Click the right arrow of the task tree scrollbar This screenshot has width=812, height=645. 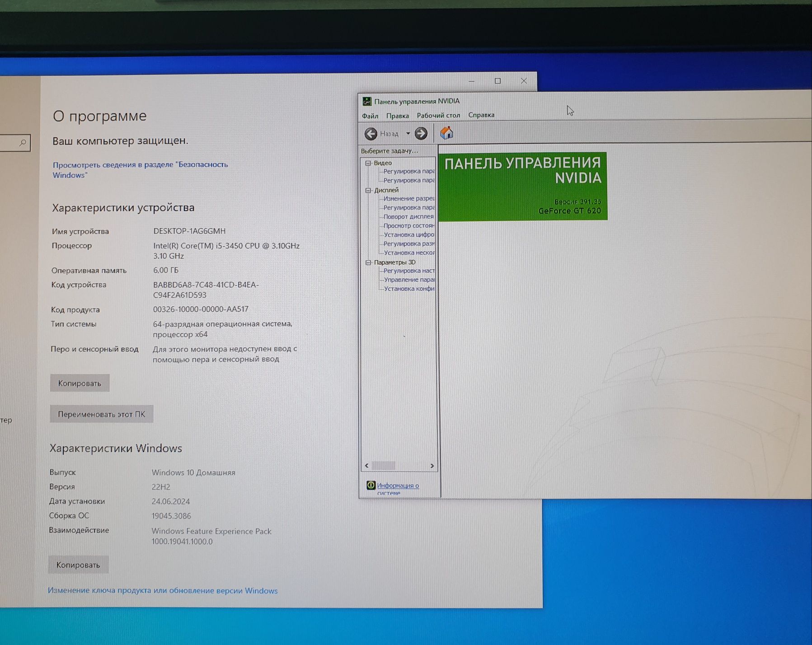pyautogui.click(x=432, y=466)
